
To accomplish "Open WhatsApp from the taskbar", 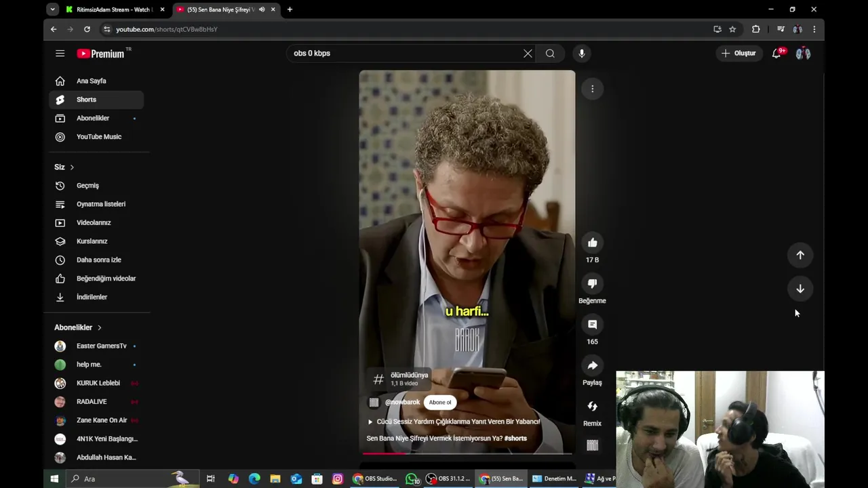I will click(412, 479).
